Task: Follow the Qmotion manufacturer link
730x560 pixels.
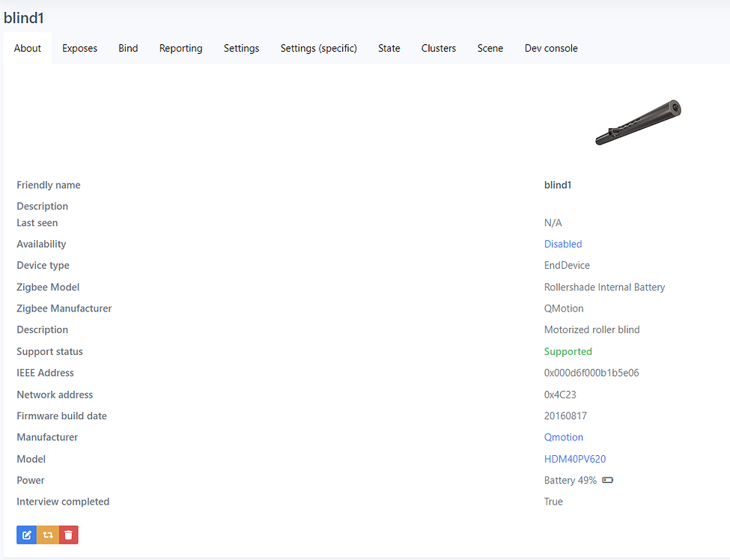Action: click(x=563, y=437)
